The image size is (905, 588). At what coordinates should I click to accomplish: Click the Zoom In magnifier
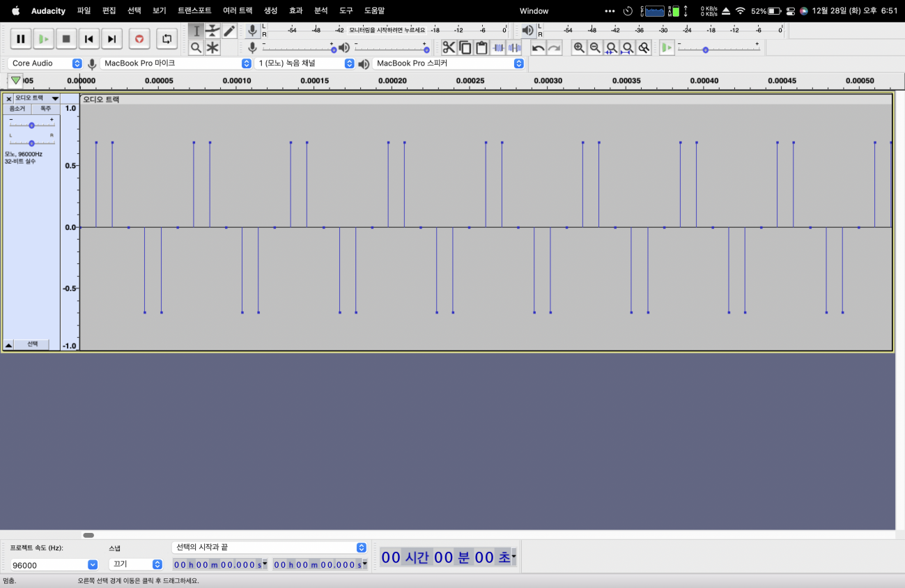[579, 47]
